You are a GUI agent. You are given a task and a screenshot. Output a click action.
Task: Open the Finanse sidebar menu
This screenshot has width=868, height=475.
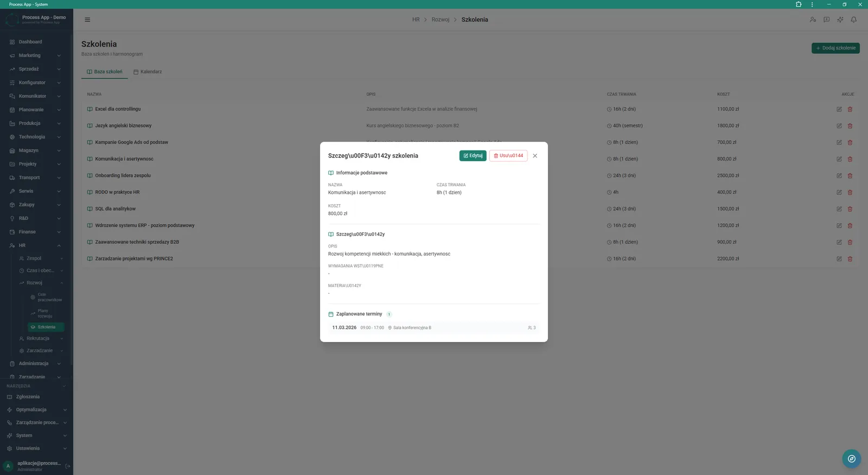[36, 232]
